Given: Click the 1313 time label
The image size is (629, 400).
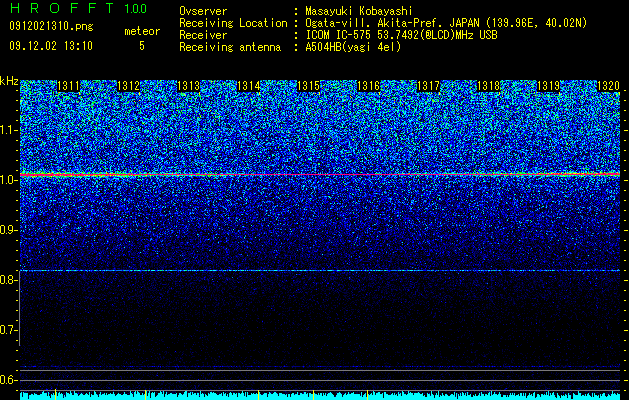Looking at the screenshot, I should point(188,86).
